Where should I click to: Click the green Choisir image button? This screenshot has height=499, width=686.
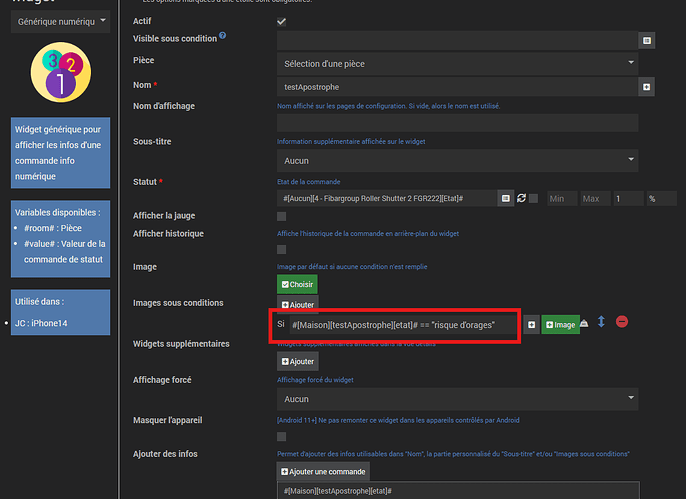pos(297,284)
